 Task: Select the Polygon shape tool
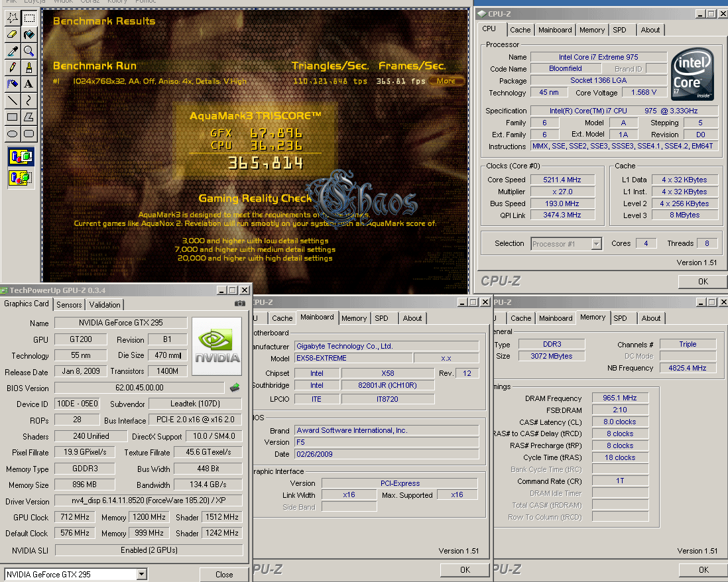[29, 117]
